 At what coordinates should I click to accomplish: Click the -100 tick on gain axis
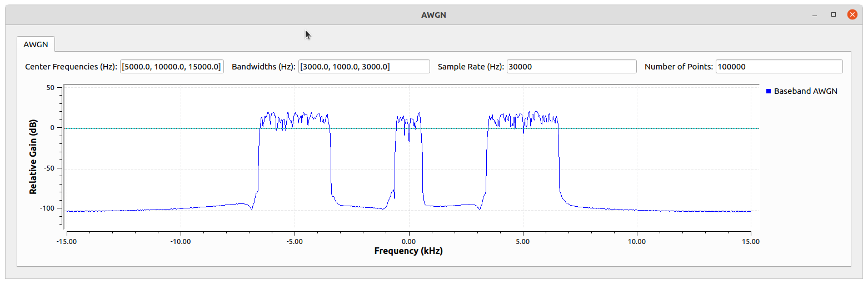coord(46,208)
